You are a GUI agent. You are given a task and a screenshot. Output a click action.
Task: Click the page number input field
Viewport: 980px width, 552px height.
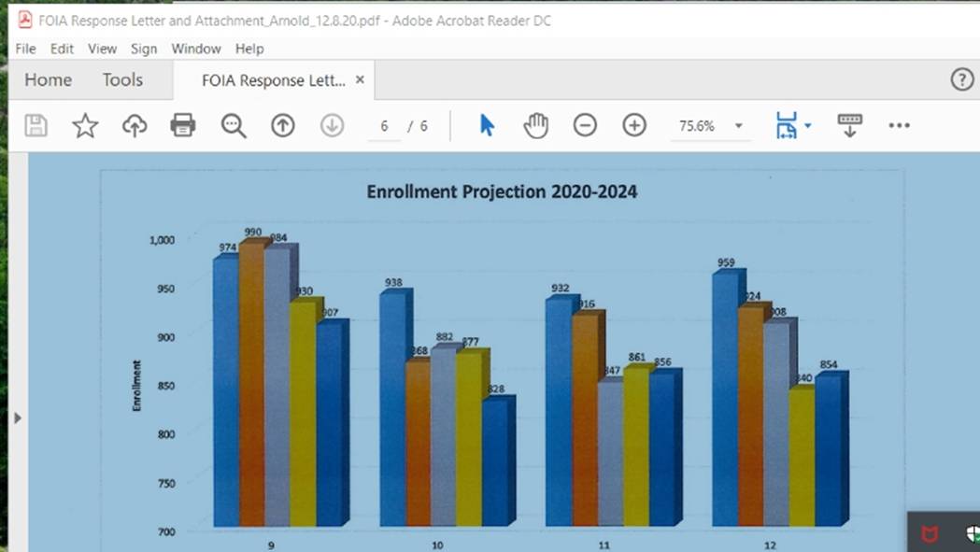click(384, 126)
